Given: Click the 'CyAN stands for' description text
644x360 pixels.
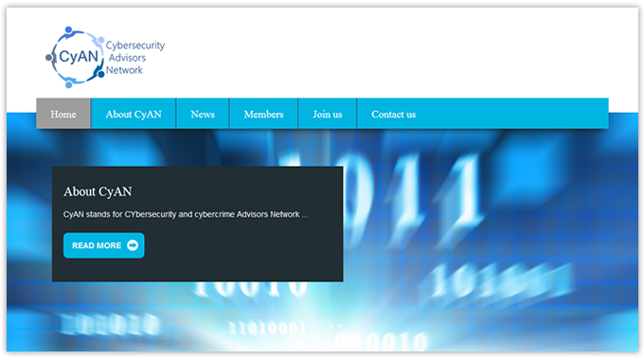Looking at the screenshot, I should coord(186,214).
